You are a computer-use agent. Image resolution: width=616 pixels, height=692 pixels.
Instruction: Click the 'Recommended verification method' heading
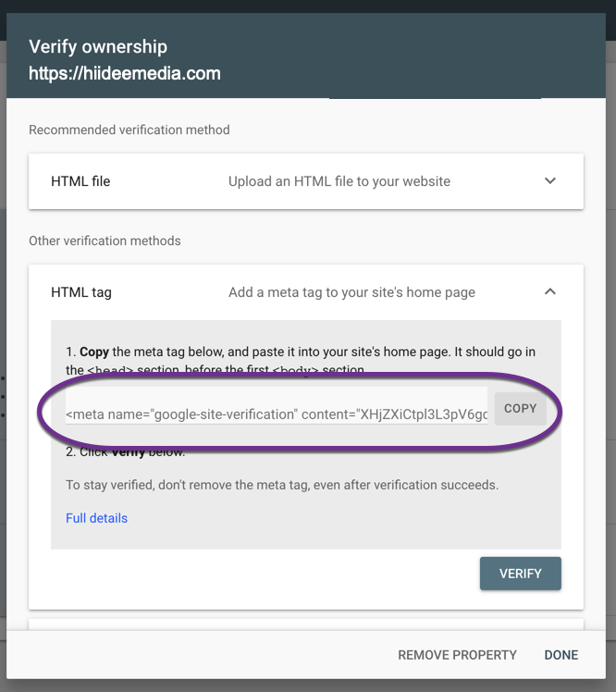pyautogui.click(x=129, y=130)
